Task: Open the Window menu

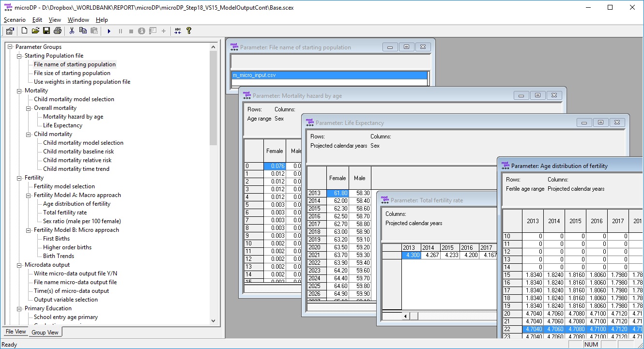Action: 78,20
